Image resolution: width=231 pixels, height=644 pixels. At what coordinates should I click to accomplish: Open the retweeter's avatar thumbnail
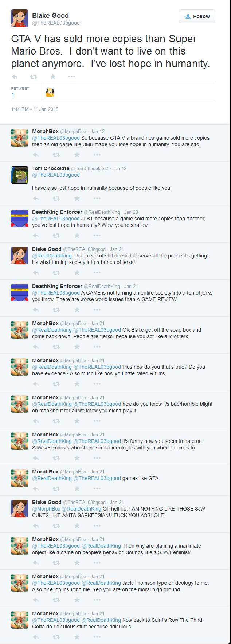[50, 92]
